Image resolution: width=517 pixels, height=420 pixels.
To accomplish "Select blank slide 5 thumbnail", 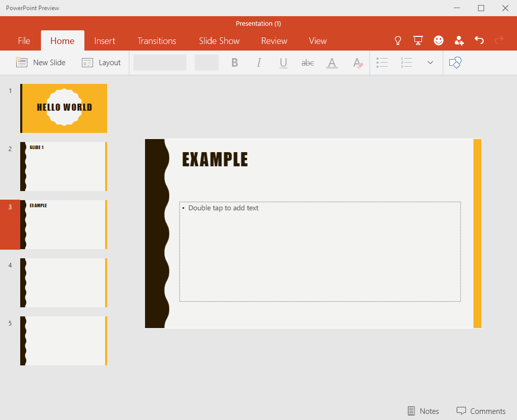I will (64, 341).
